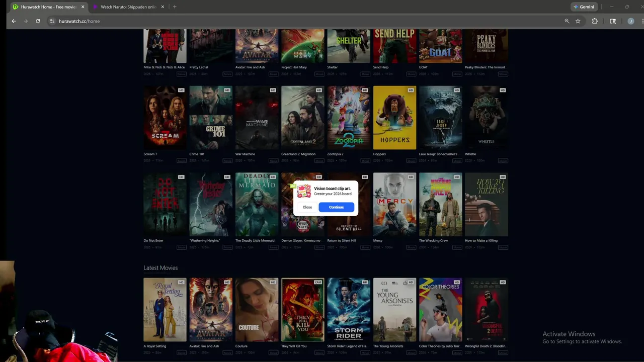Close the Hurawatch Home tab
The width and height of the screenshot is (644, 362).
[83, 7]
